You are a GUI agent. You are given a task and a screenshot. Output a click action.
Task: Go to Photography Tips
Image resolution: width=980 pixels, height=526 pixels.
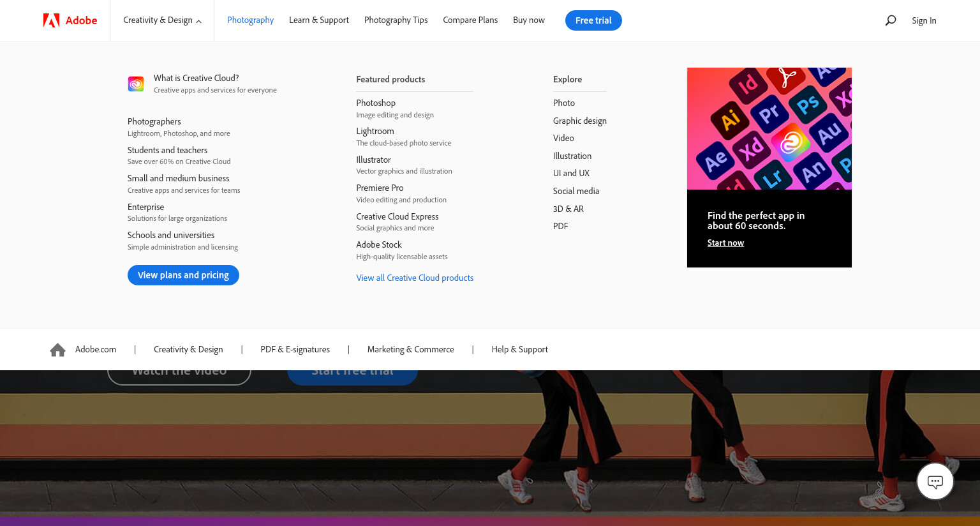[396, 20]
